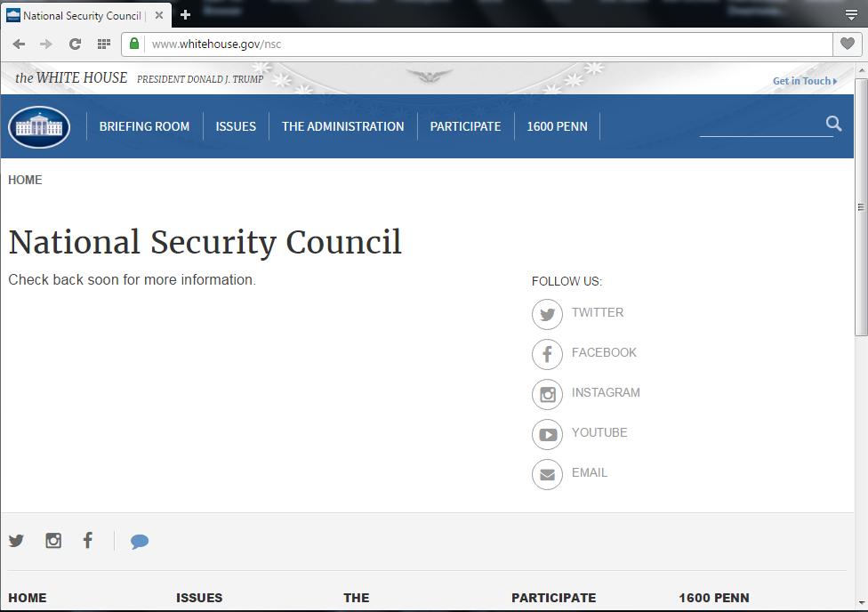The width and height of the screenshot is (868, 612).
Task: Close the National Security Council tab
Action: [x=159, y=15]
